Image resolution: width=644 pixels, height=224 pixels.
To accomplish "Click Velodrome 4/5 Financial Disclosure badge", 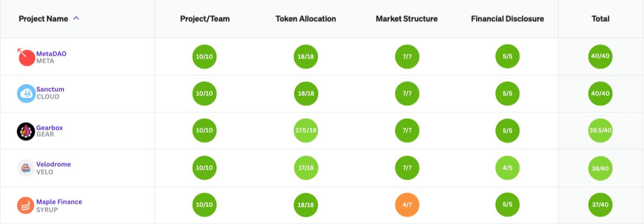I will coord(508,168).
